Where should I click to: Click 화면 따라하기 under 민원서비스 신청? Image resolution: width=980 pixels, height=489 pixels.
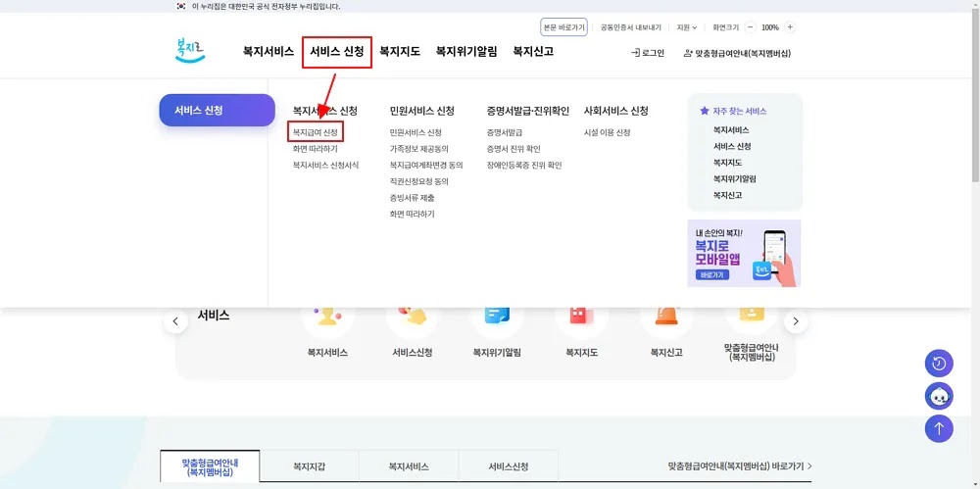(412, 214)
